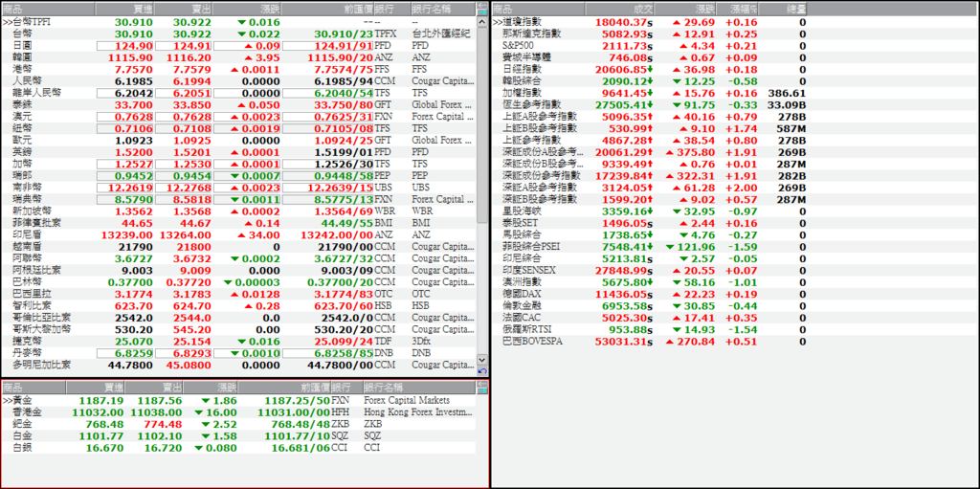Select the 台幣TPFI row
The image size is (980, 489).
pos(238,22)
